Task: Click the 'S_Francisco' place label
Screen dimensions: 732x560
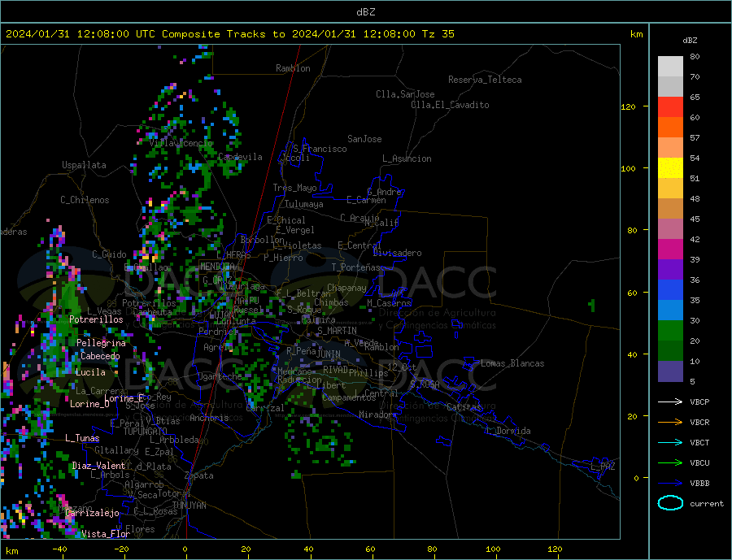Action: coord(320,149)
